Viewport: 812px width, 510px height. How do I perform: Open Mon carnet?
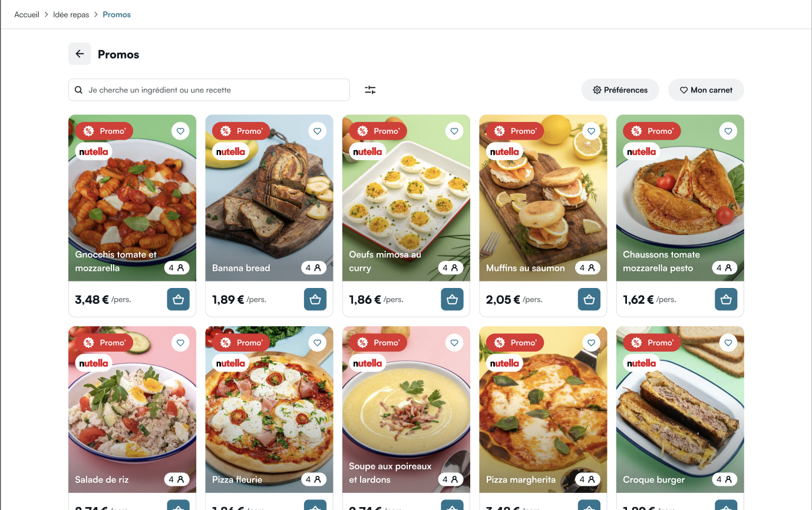click(706, 90)
